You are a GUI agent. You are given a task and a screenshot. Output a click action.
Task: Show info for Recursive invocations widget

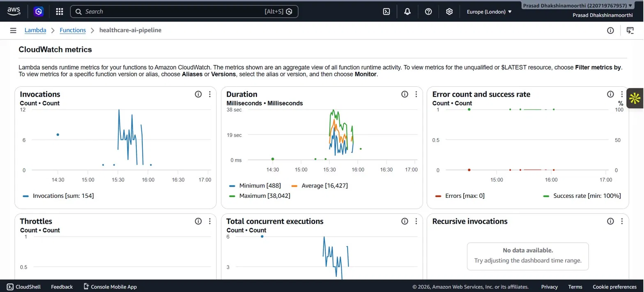pyautogui.click(x=610, y=221)
